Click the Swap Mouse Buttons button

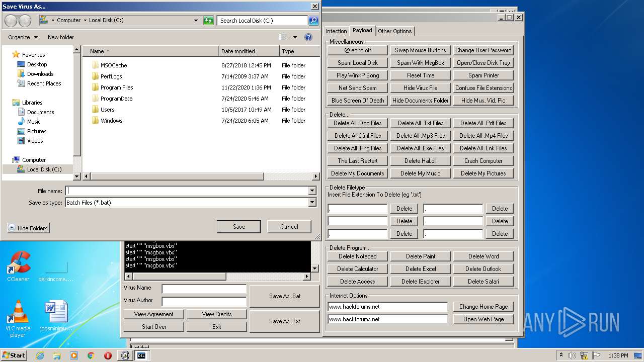tap(421, 50)
